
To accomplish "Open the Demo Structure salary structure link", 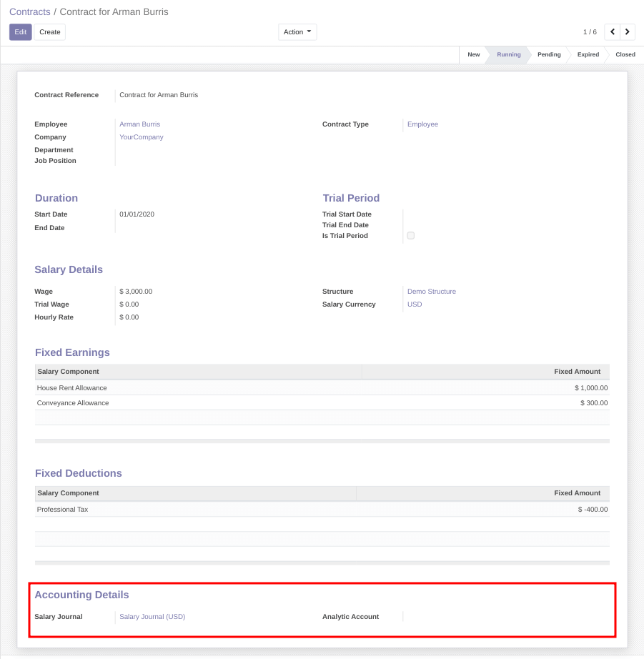I will (x=431, y=291).
